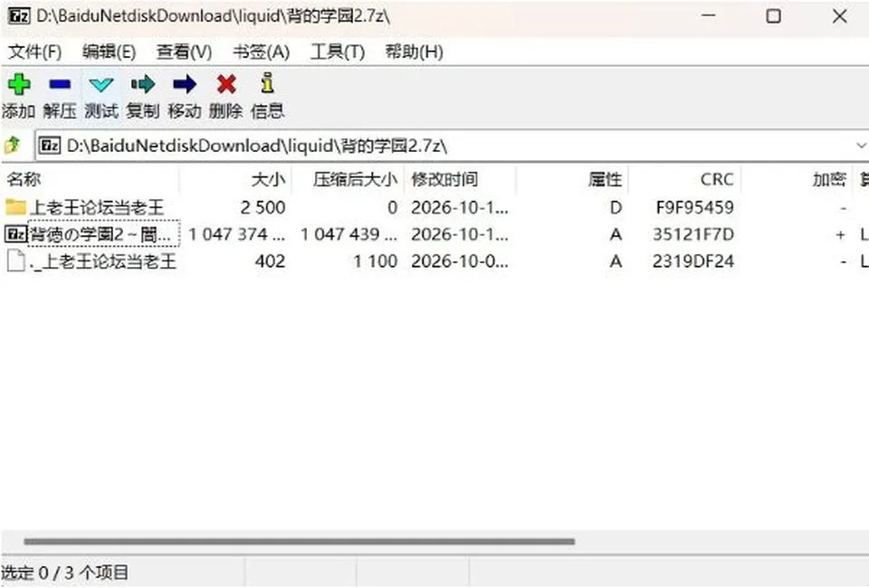
Task: Click the red Delete (删除) icon
Action: coord(226,85)
